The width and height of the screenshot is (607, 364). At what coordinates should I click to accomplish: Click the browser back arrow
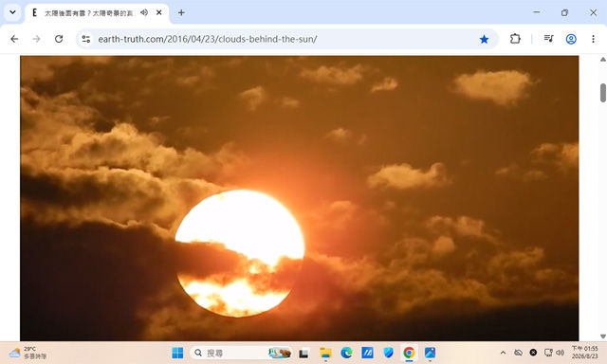tap(14, 39)
